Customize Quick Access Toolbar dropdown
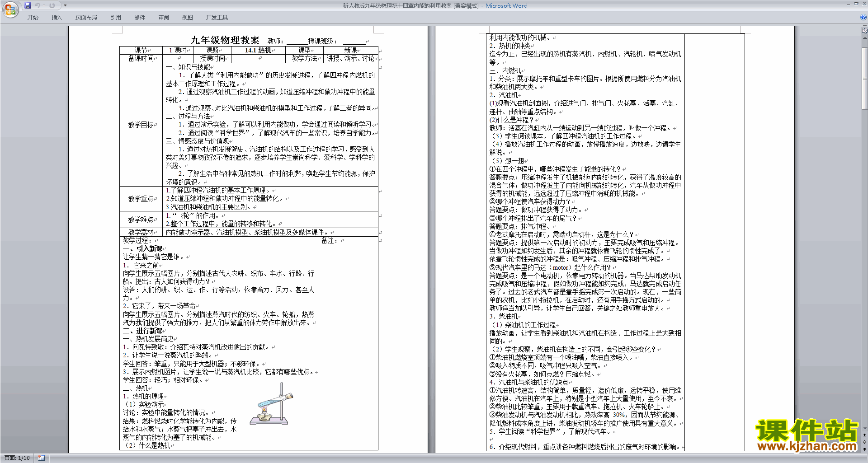The height and width of the screenshot is (463, 868). coord(65,5)
